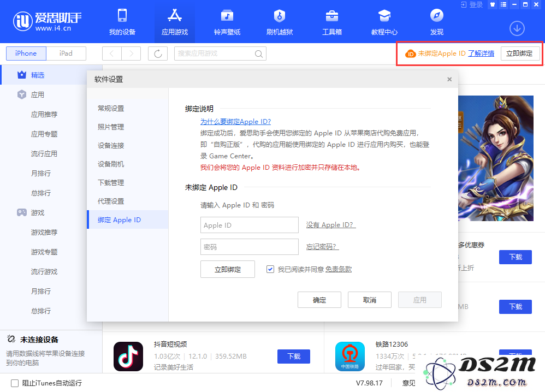Open the 应用游戏 section

point(175,21)
